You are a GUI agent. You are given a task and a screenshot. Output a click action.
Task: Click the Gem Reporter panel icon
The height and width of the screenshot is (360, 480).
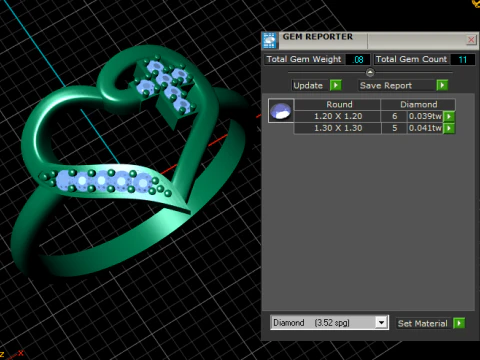pos(269,41)
